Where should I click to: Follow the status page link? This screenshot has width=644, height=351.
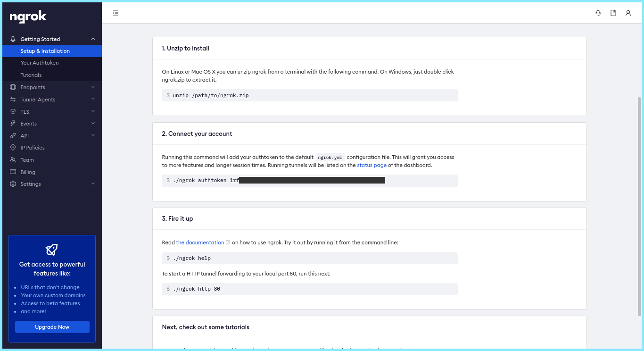coord(372,165)
